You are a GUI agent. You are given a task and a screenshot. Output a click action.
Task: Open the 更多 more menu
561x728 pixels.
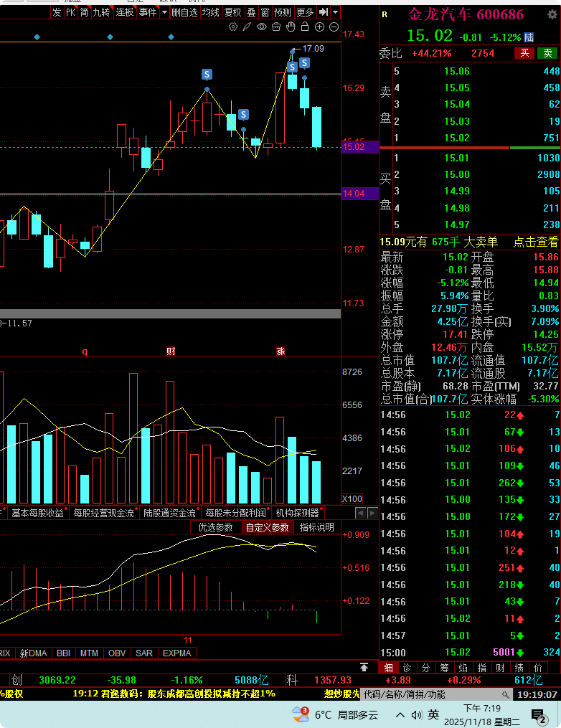(x=305, y=12)
